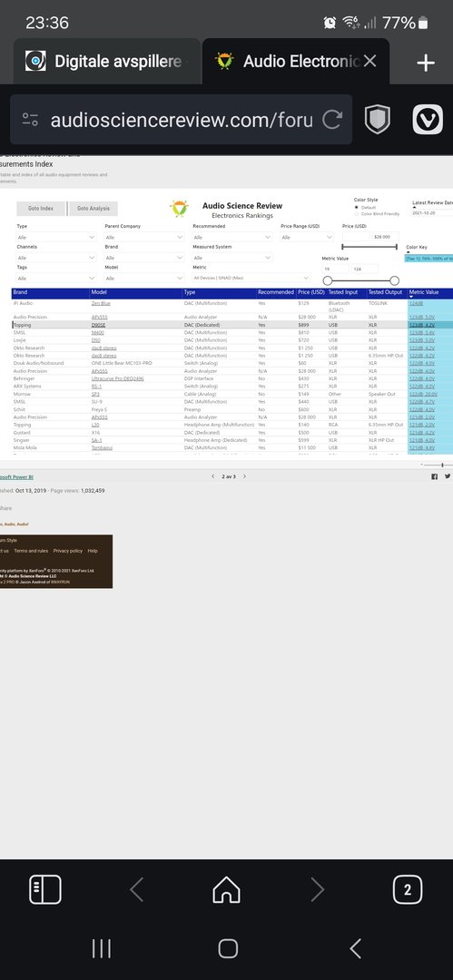Screen dimensions: 453x980
Task: Open the Tambaqui model link
Action: point(102,447)
